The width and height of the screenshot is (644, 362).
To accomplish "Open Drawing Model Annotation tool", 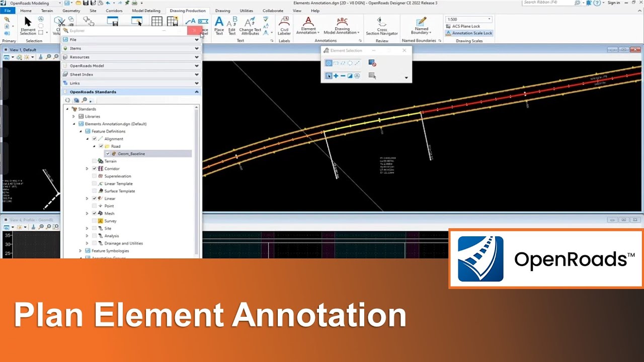I will point(342,26).
